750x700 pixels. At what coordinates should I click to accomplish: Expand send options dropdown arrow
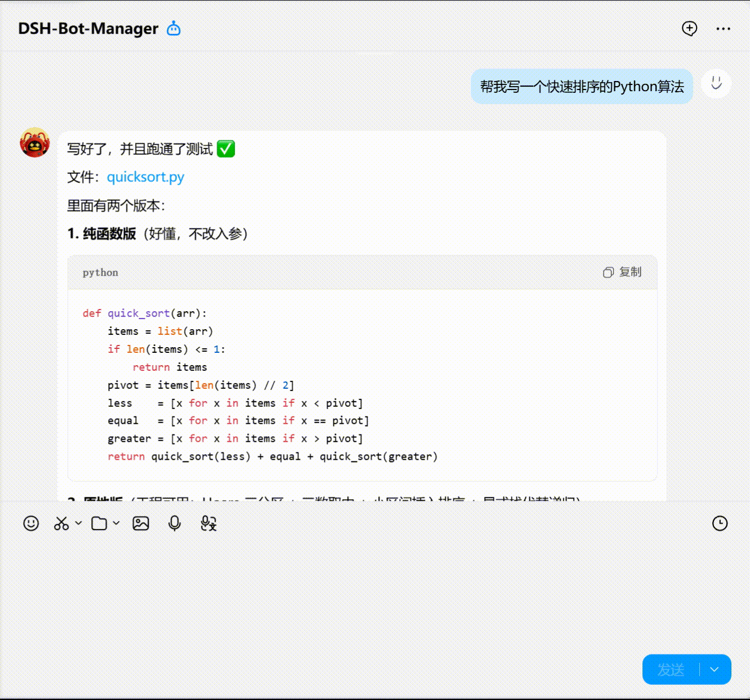715,670
